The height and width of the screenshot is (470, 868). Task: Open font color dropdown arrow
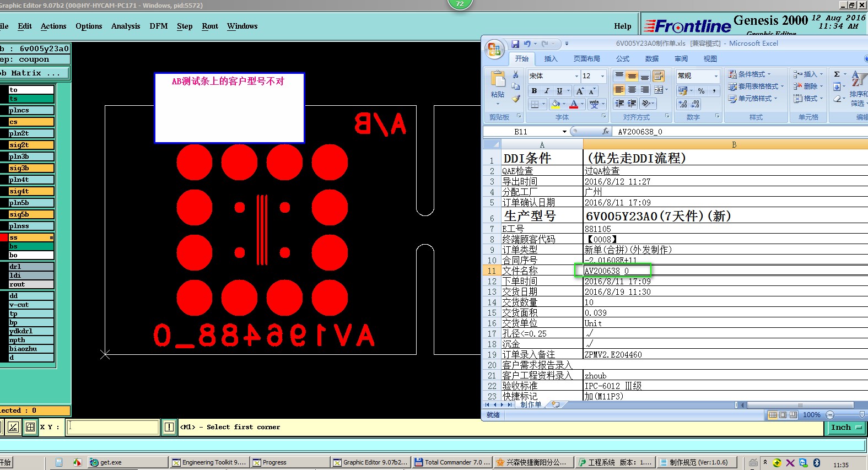click(x=582, y=104)
